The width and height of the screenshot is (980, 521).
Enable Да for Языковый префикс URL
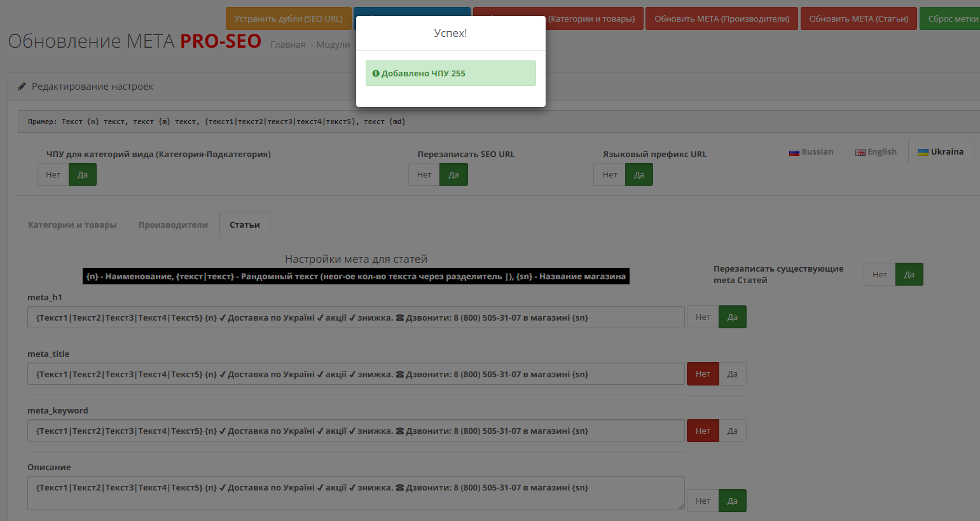[x=638, y=175]
